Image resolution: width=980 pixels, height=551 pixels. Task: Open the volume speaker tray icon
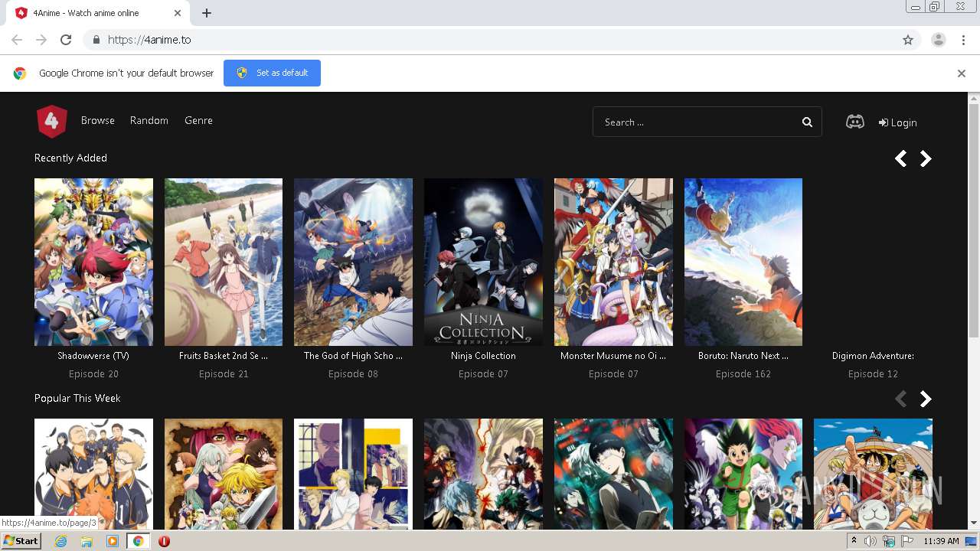click(871, 541)
